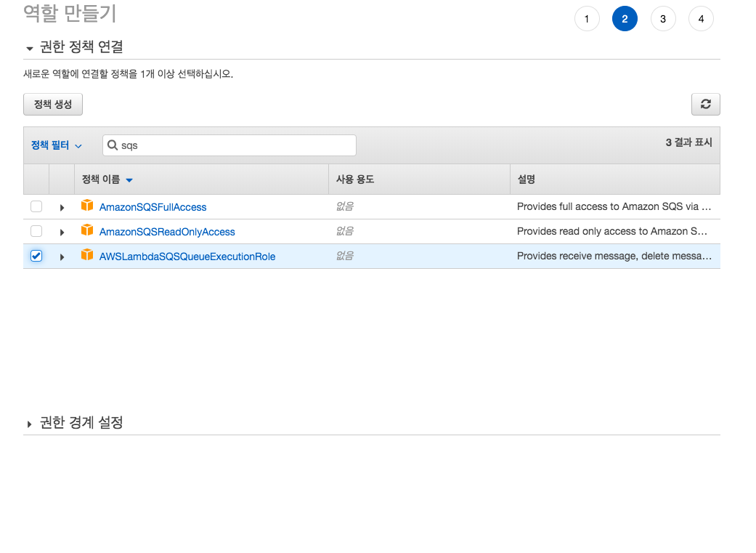Check the AmazonSQSReadOnlyAccess policy checkbox

pyautogui.click(x=36, y=231)
